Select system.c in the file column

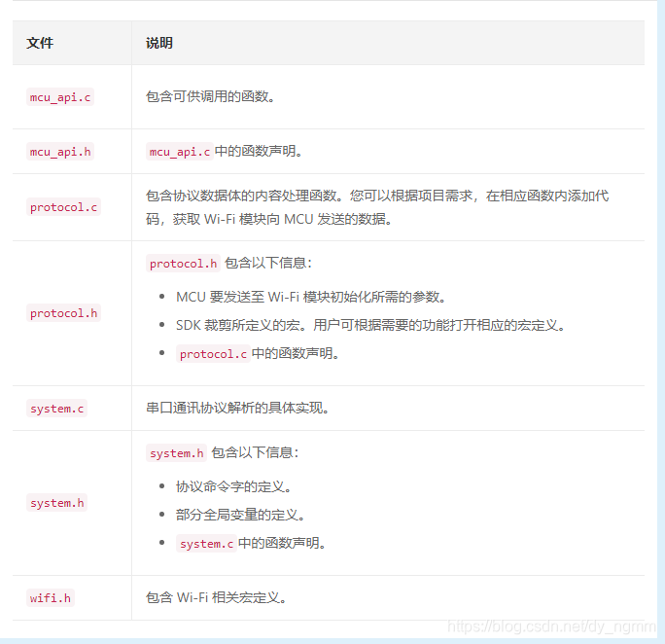[56, 409]
